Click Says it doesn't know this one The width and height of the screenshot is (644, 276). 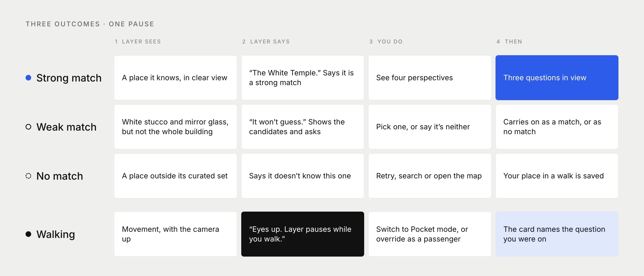pyautogui.click(x=303, y=176)
